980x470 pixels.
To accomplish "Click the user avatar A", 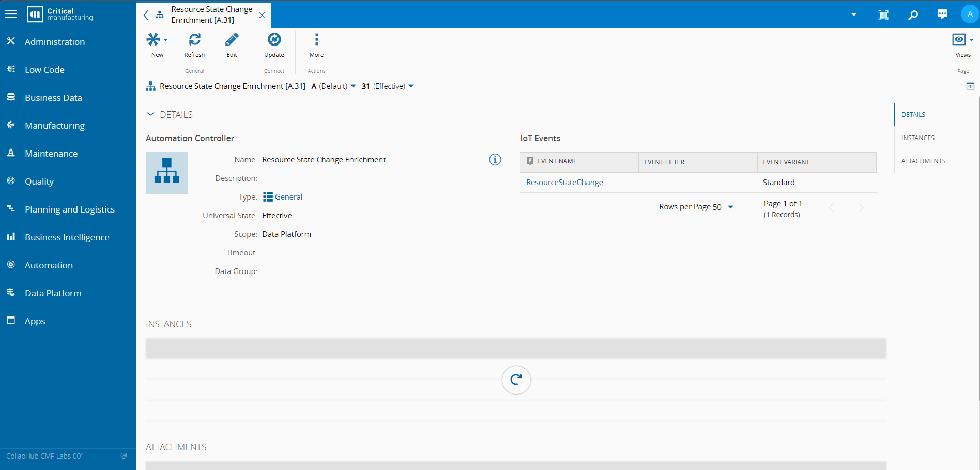I will [x=970, y=14].
